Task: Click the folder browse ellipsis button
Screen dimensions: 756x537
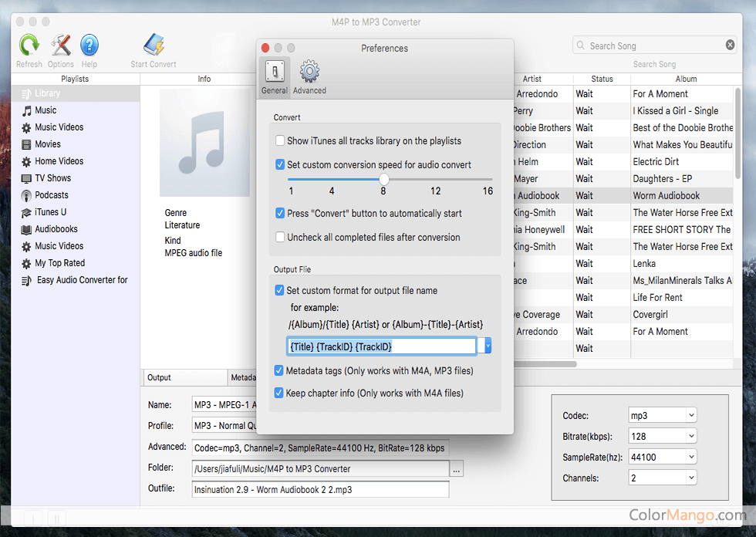Action: [x=457, y=469]
